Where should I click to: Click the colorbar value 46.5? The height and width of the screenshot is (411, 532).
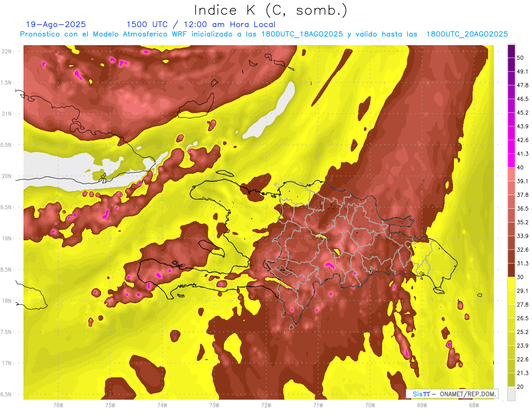pos(523,99)
